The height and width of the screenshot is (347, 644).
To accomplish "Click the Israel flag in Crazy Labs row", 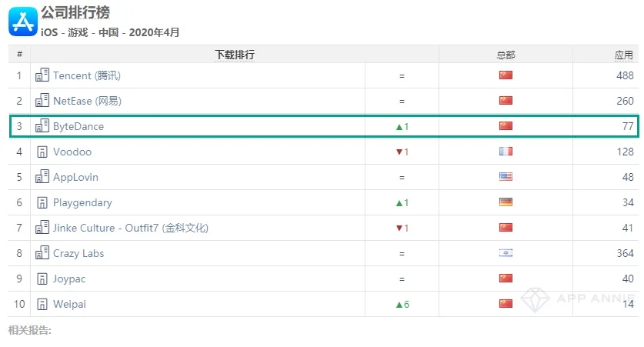I will tap(506, 253).
